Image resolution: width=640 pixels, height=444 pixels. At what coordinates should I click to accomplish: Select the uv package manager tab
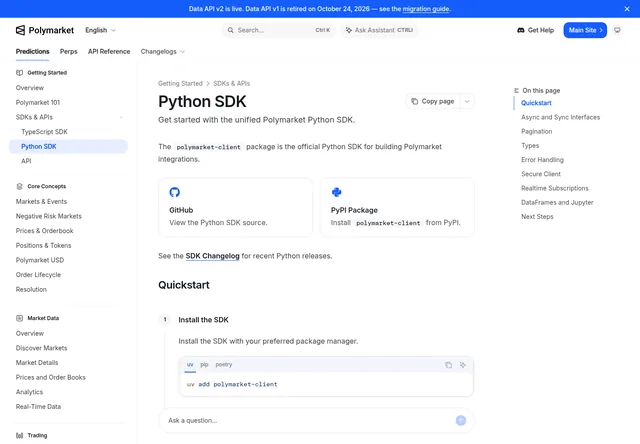(x=190, y=364)
